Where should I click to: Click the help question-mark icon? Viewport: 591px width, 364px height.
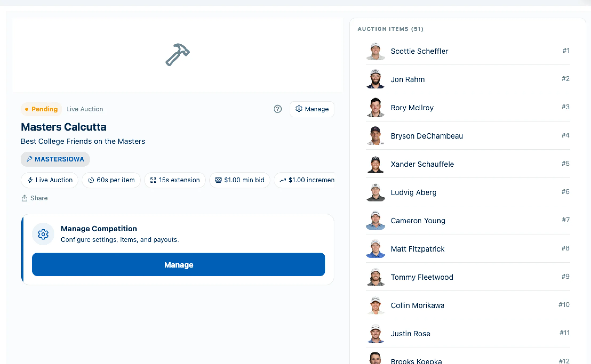coord(277,109)
